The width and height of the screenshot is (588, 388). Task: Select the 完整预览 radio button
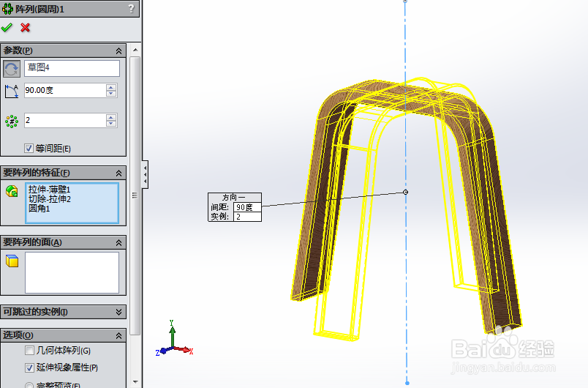click(29, 385)
